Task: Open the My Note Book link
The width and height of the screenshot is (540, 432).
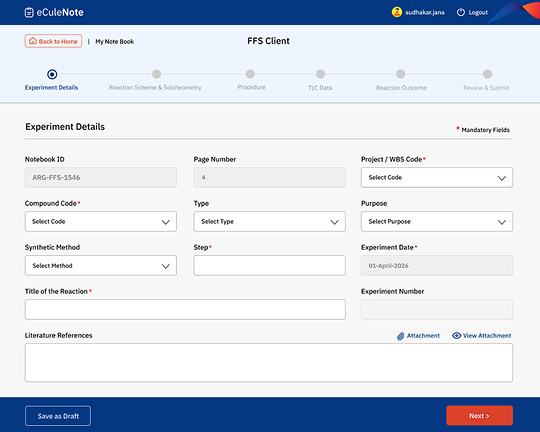Action: click(114, 42)
